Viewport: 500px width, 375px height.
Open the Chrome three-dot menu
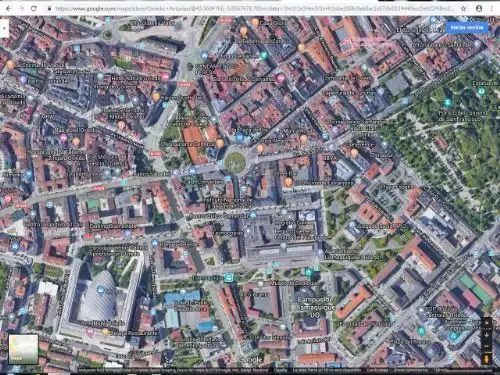click(x=492, y=8)
